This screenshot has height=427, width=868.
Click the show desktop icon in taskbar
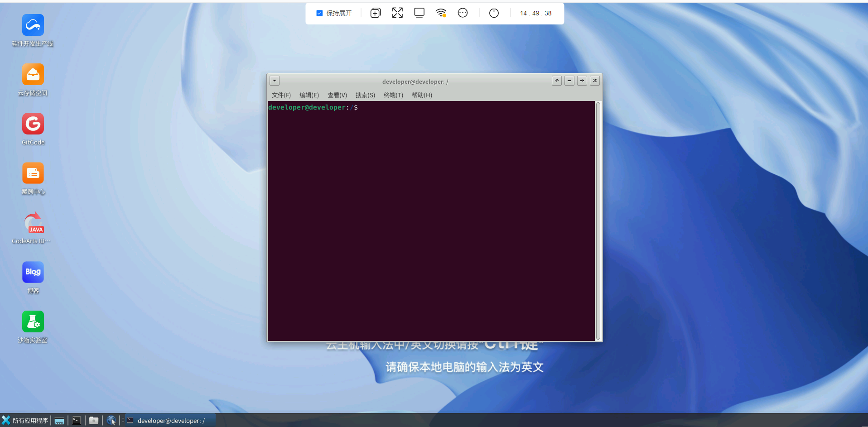[59, 421]
